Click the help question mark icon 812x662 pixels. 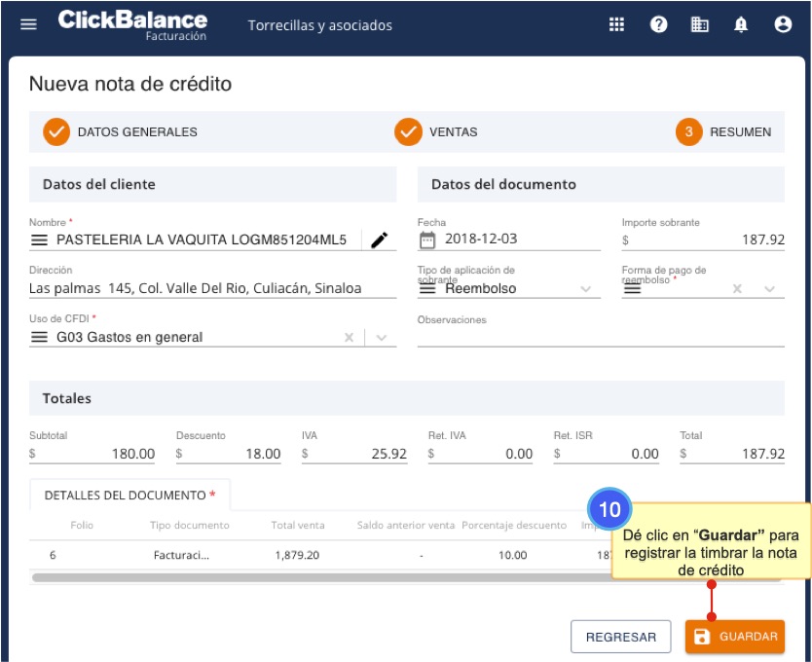(x=658, y=25)
